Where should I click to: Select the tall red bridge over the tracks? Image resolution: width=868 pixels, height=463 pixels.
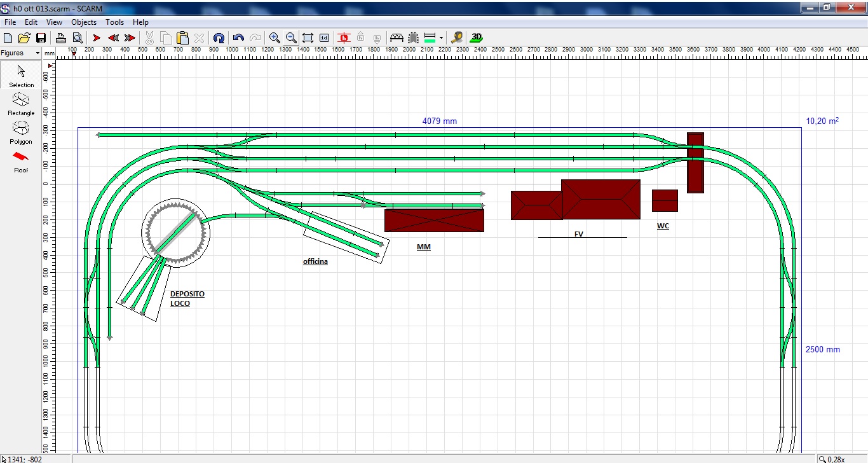point(695,162)
